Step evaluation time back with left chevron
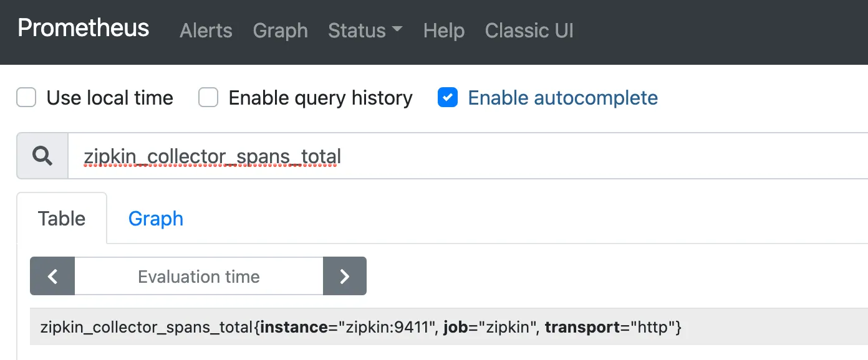The height and width of the screenshot is (360, 868). click(52, 277)
